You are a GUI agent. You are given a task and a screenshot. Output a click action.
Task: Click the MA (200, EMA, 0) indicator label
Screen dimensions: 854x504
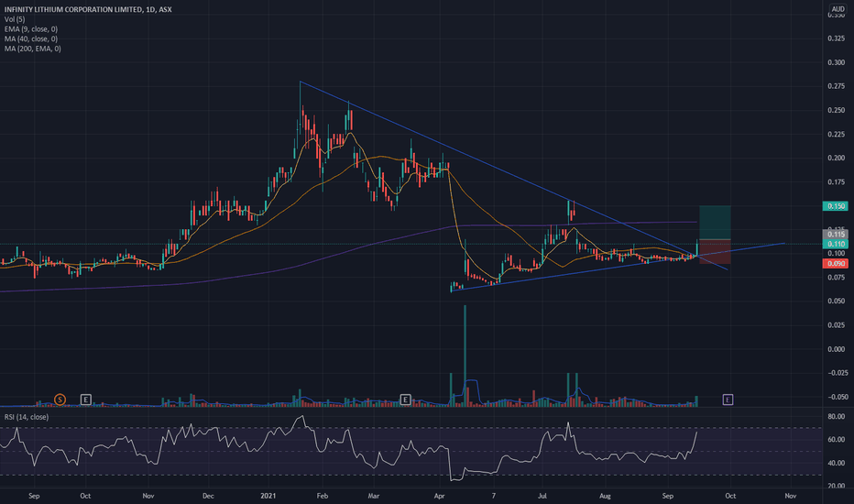tap(33, 49)
